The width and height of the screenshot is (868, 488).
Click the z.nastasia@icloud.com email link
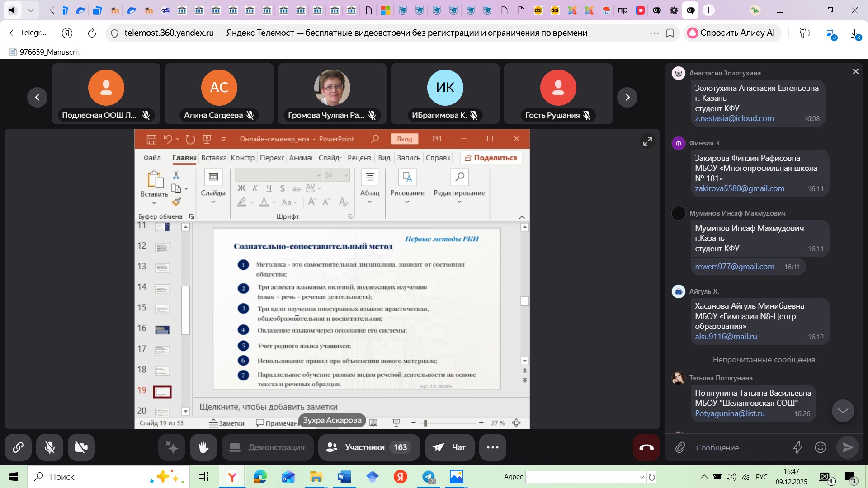734,119
